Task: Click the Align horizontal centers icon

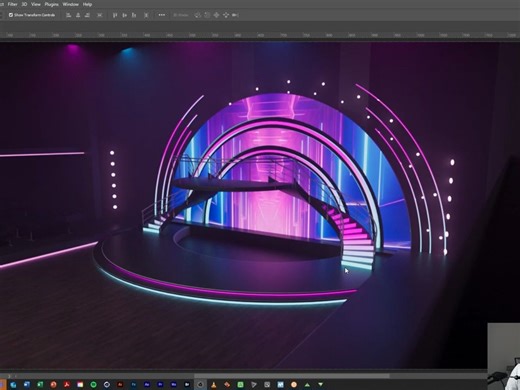Action: tap(78, 15)
